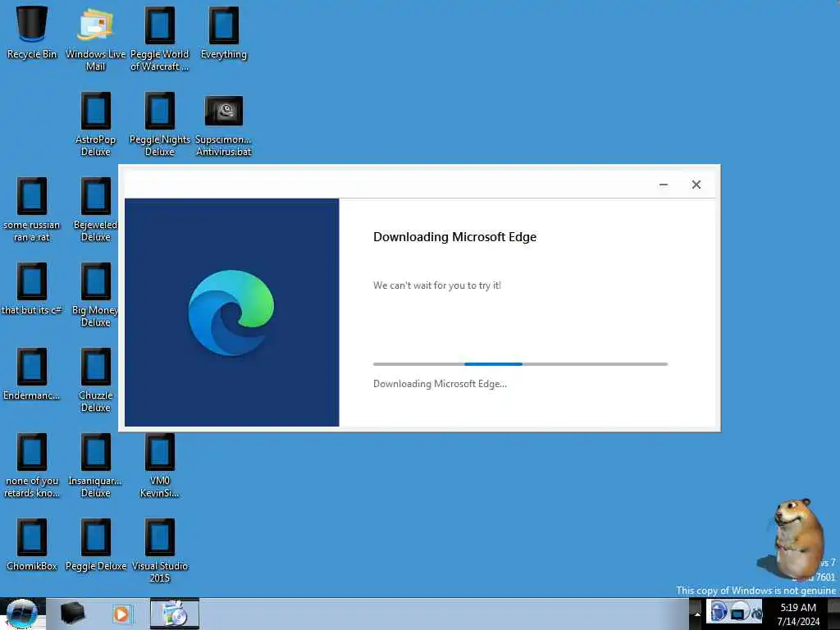This screenshot has width=840, height=630.
Task: Switch to the active installer taskbar item
Action: click(175, 614)
